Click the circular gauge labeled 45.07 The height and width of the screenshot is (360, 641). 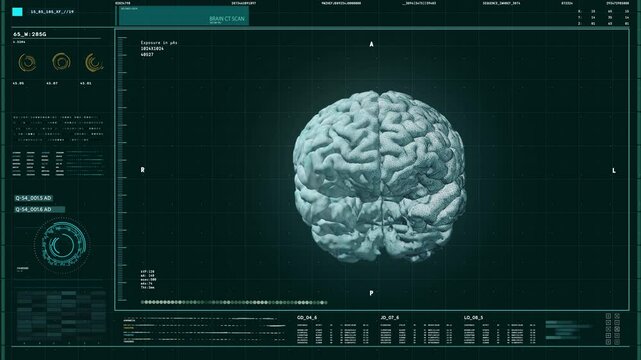(61, 62)
